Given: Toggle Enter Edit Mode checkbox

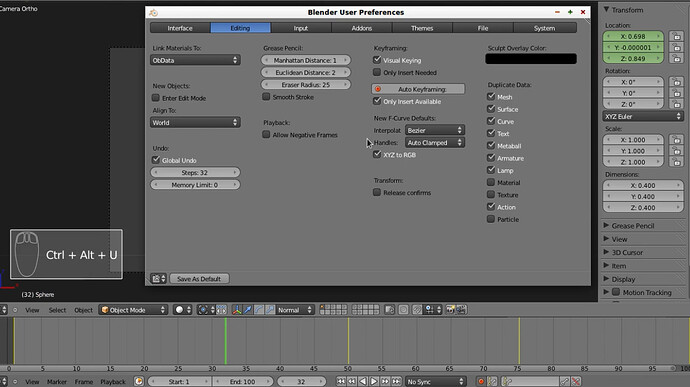Looking at the screenshot, I should pos(156,98).
